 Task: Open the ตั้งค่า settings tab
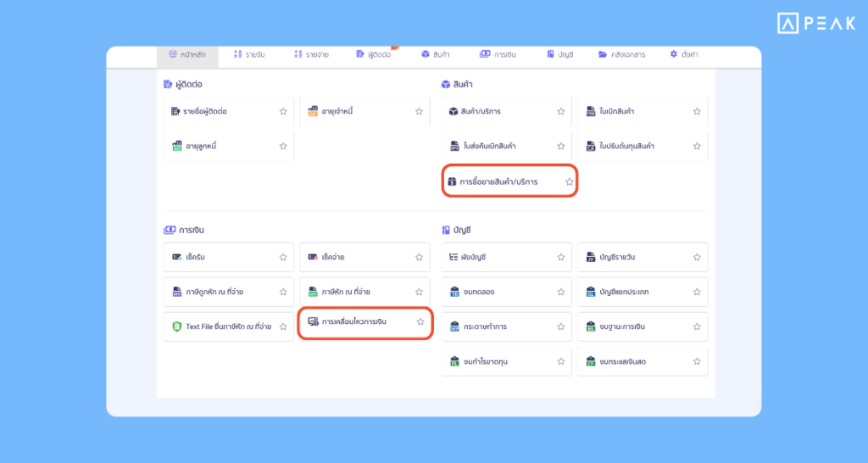tap(684, 54)
